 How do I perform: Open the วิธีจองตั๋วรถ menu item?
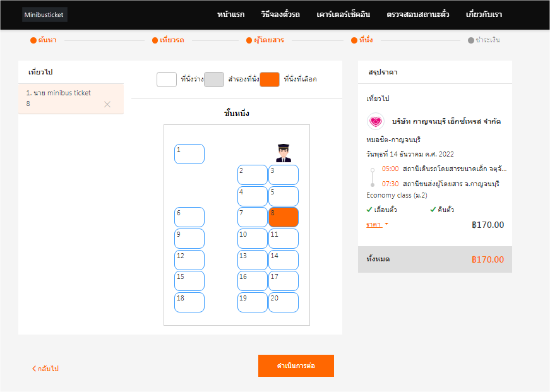tap(280, 15)
